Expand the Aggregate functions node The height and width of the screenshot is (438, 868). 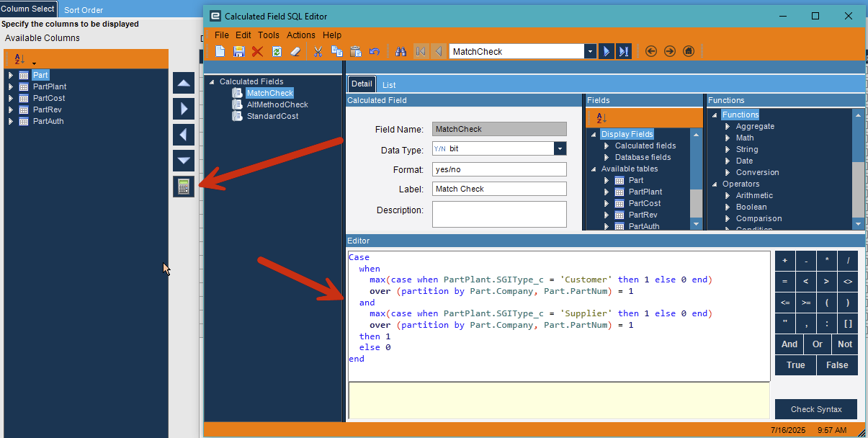coord(728,126)
